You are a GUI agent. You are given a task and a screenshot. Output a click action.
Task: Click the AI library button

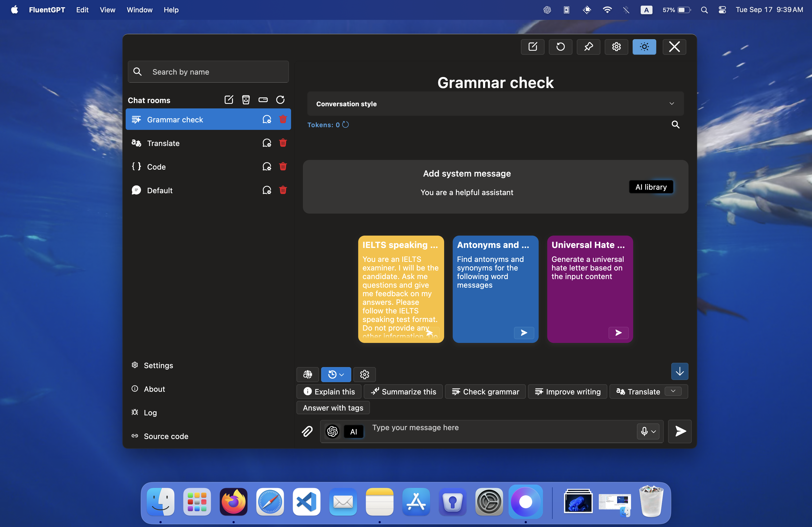pos(651,186)
